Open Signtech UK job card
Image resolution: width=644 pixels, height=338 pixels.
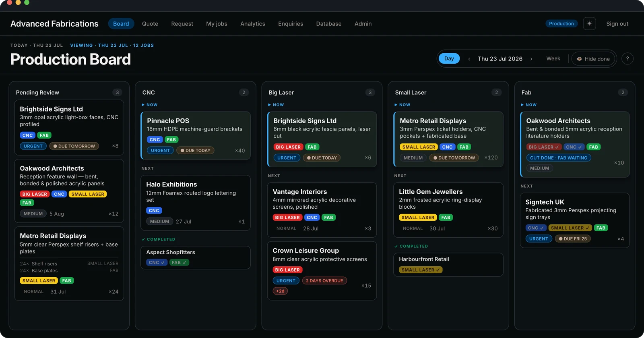coord(575,220)
